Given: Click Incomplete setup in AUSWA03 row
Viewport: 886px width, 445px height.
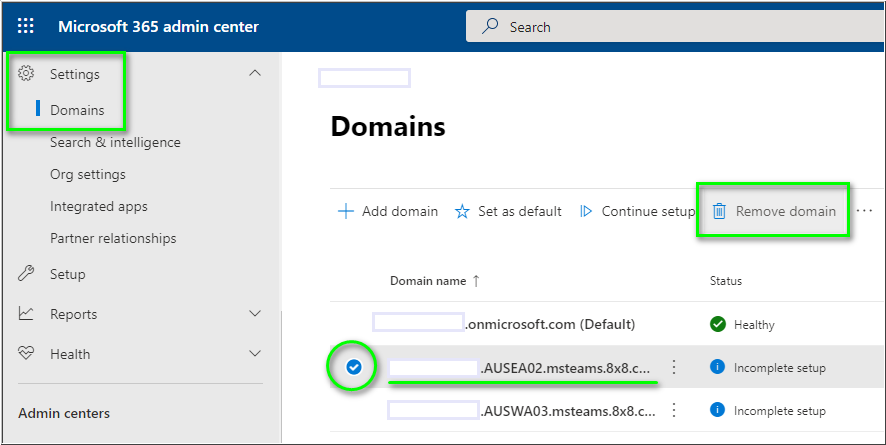Looking at the screenshot, I should click(x=780, y=411).
